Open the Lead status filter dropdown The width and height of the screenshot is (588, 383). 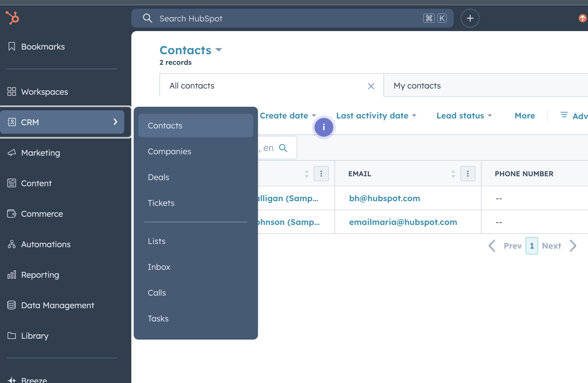(464, 116)
